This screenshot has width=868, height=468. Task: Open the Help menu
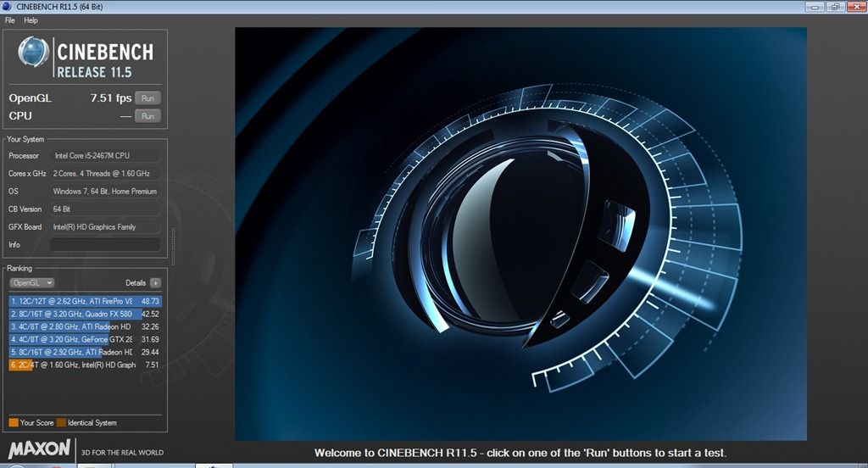pyautogui.click(x=31, y=20)
